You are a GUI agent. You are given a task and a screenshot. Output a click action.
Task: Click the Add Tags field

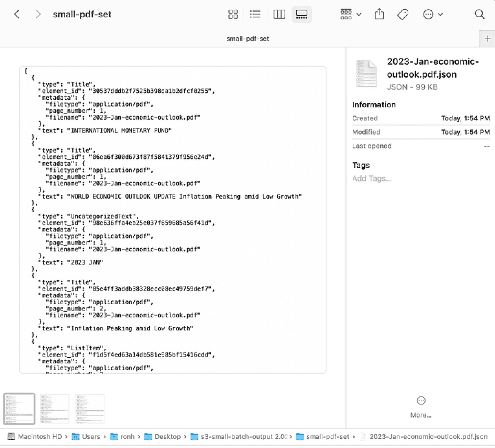click(x=372, y=179)
